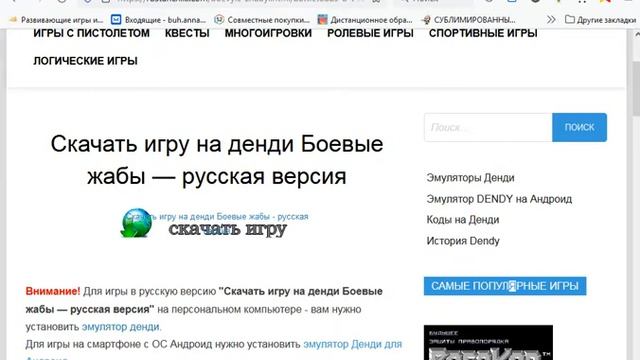Open the ЛОГИЧЕСКИЕ ИГРЫ category
Screen dimensions: 640x360
click(x=85, y=61)
